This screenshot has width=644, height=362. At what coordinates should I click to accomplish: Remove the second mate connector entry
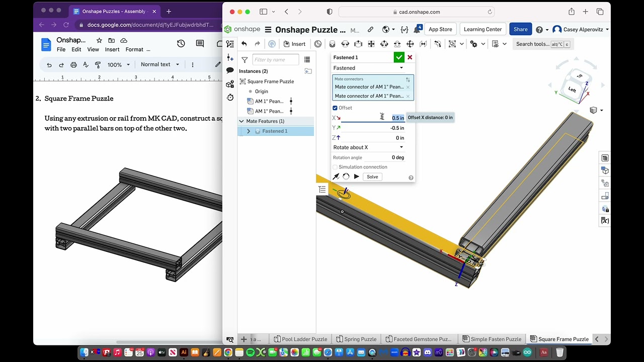[408, 96]
